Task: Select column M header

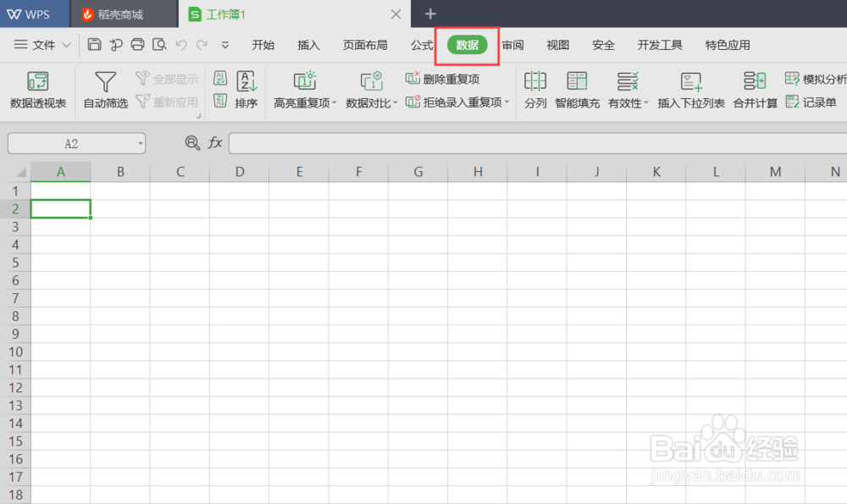Action: click(x=775, y=172)
